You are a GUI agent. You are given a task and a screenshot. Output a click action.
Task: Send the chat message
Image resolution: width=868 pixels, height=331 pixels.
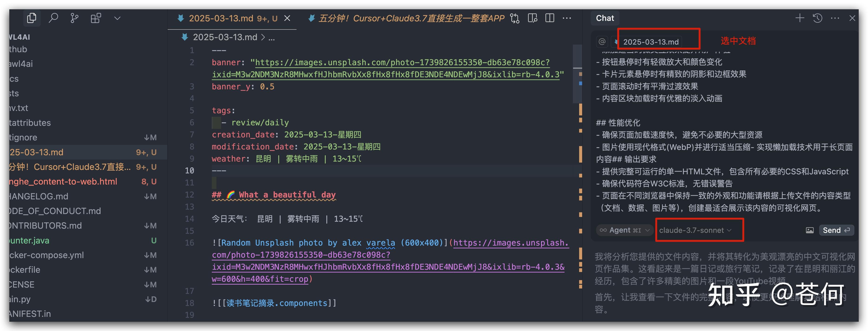[836, 230]
